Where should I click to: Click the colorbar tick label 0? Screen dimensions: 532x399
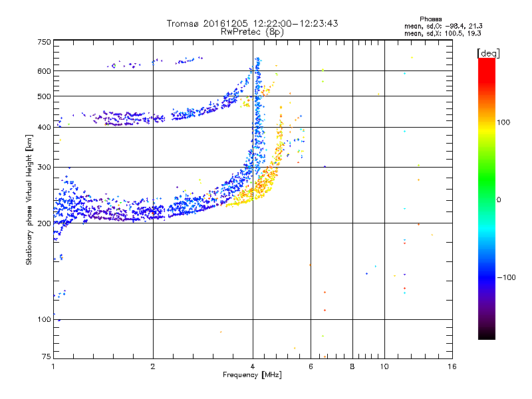[500, 199]
